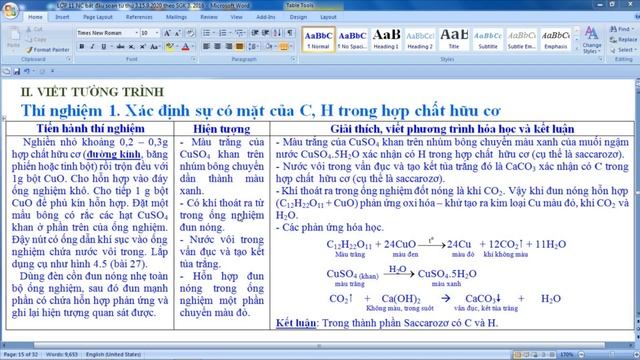The image size is (640, 360).
Task: Open the Page Layout tab
Action: [98, 17]
